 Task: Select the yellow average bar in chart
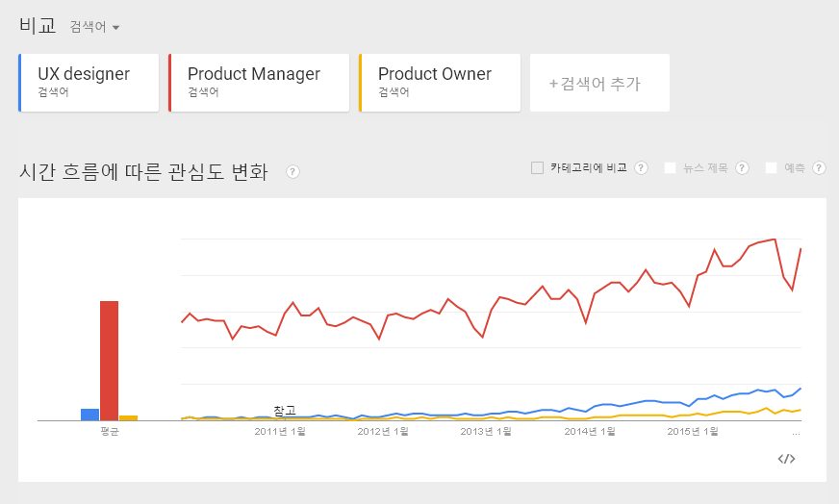pyautogui.click(x=128, y=417)
